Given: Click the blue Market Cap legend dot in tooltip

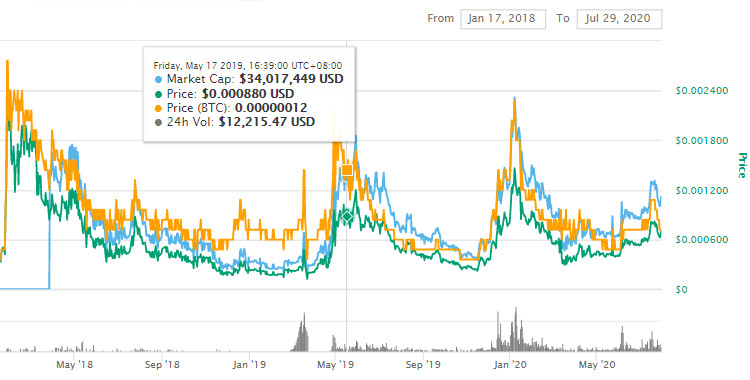Looking at the screenshot, I should coord(158,79).
